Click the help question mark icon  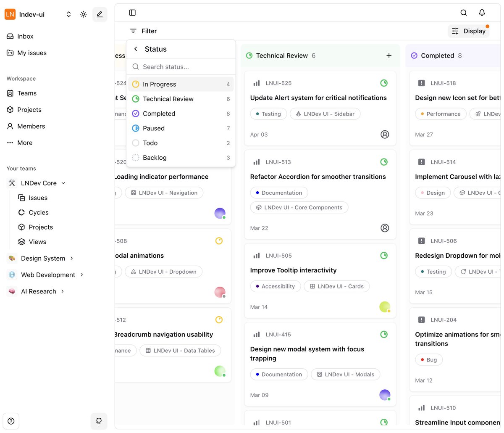[x=11, y=421]
